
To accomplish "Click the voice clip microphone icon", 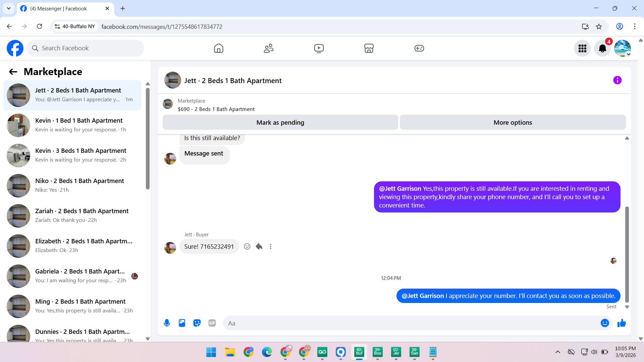I will tap(167, 323).
